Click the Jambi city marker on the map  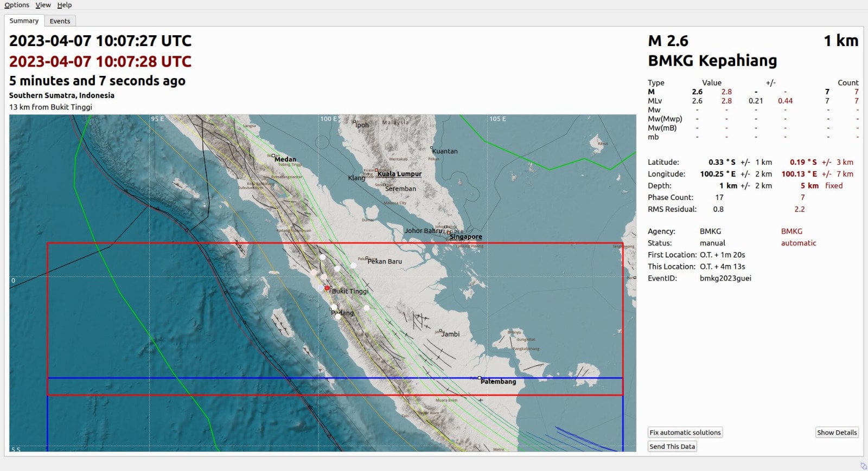441,331
